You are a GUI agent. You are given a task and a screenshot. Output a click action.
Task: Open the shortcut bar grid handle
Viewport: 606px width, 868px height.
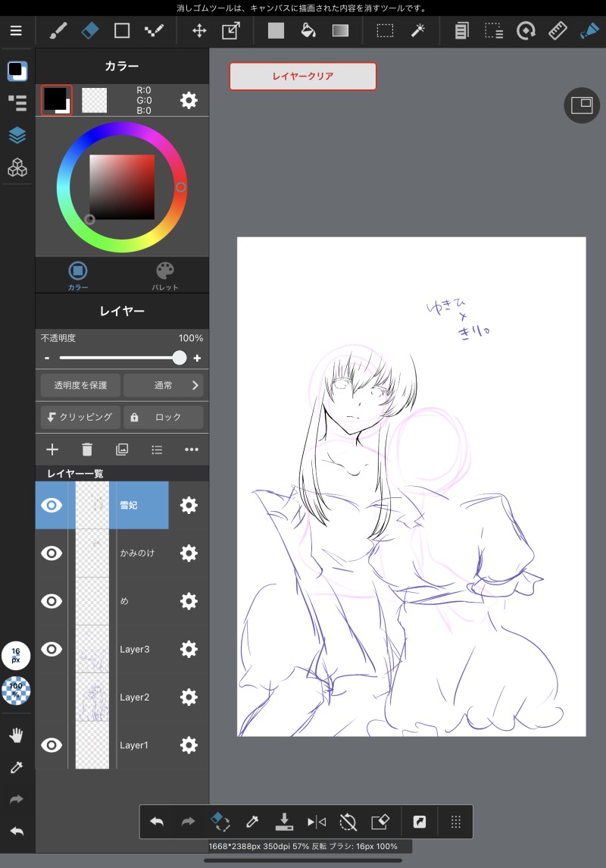coord(455,822)
